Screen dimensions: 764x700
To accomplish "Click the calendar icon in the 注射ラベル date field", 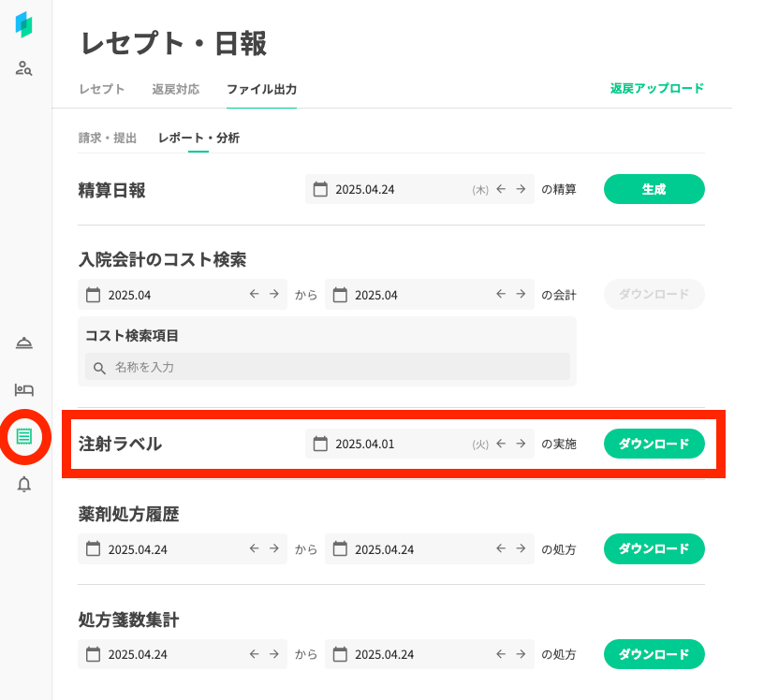I will tap(320, 445).
